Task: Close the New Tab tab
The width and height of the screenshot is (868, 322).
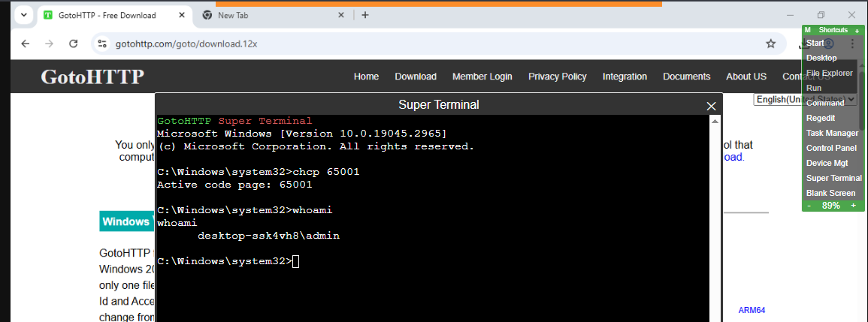Action: 341,16
